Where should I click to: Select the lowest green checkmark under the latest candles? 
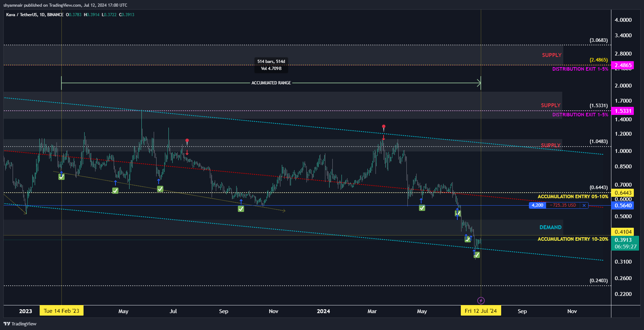click(x=477, y=255)
